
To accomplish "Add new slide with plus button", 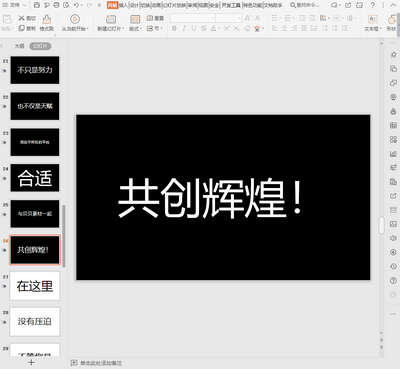I will pos(31,362).
